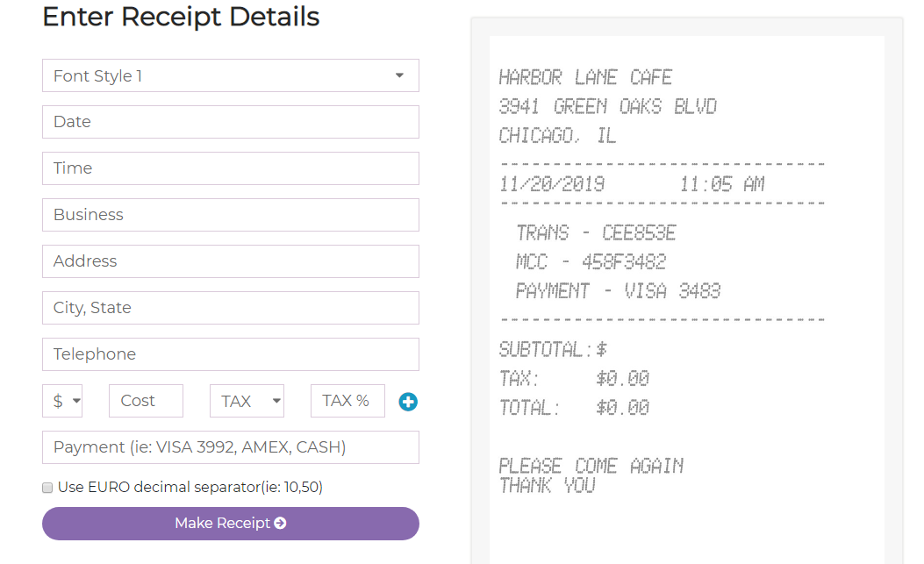This screenshot has width=924, height=564.
Task: Focus the City, State field
Action: coord(231,308)
